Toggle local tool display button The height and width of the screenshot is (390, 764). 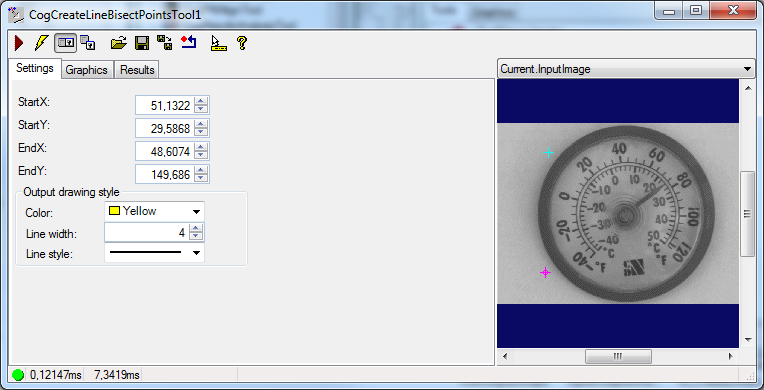[65, 43]
